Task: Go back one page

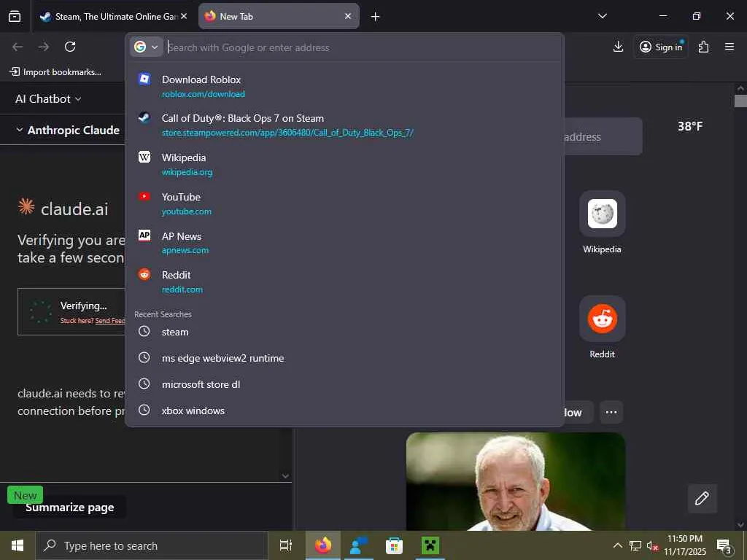Action: (x=18, y=47)
